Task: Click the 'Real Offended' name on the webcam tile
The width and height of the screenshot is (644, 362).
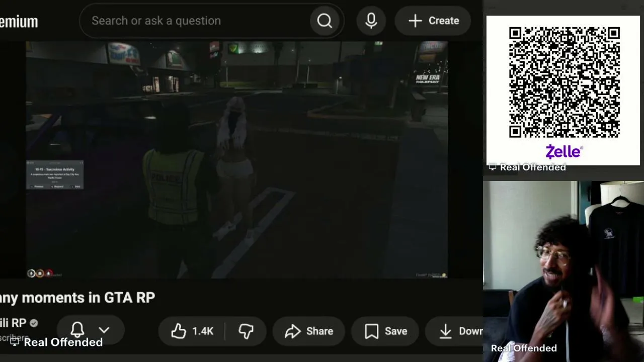Action: [x=524, y=348]
